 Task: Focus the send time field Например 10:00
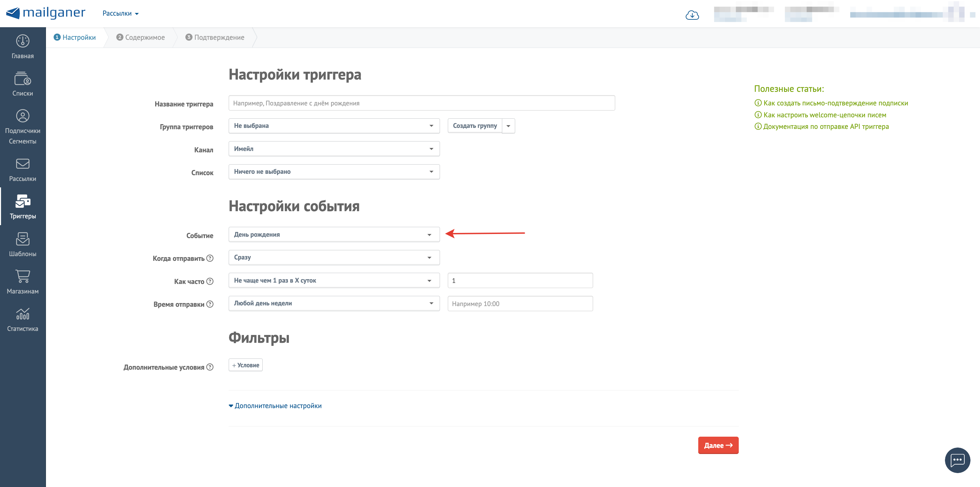pos(520,304)
